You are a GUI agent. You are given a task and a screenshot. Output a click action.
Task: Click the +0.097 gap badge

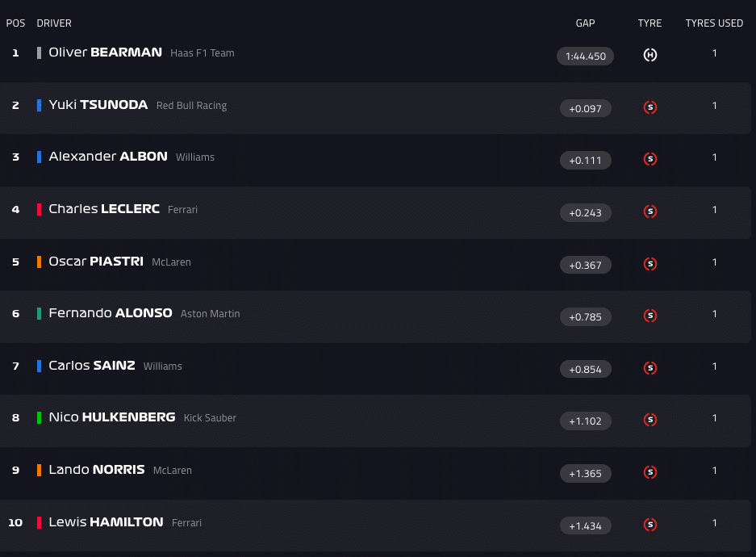coord(585,108)
